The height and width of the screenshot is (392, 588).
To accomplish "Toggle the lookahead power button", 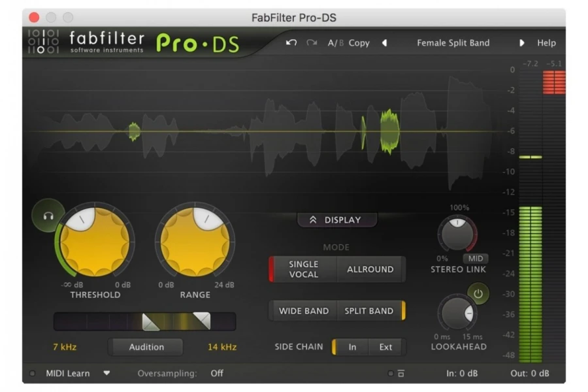I will (x=478, y=294).
